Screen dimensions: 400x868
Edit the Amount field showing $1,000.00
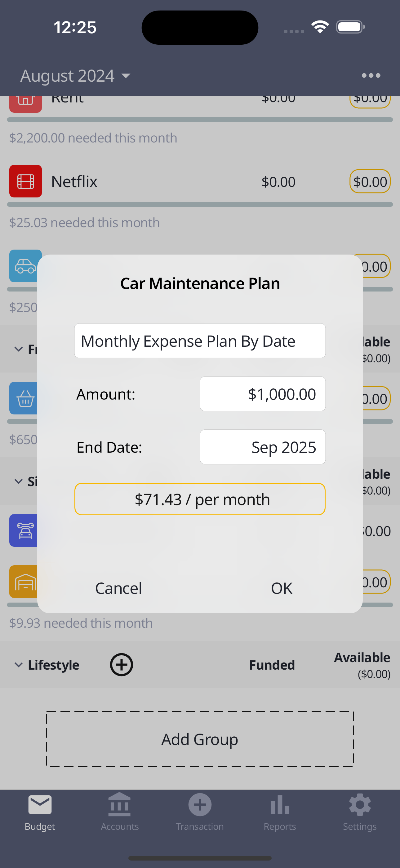(263, 394)
